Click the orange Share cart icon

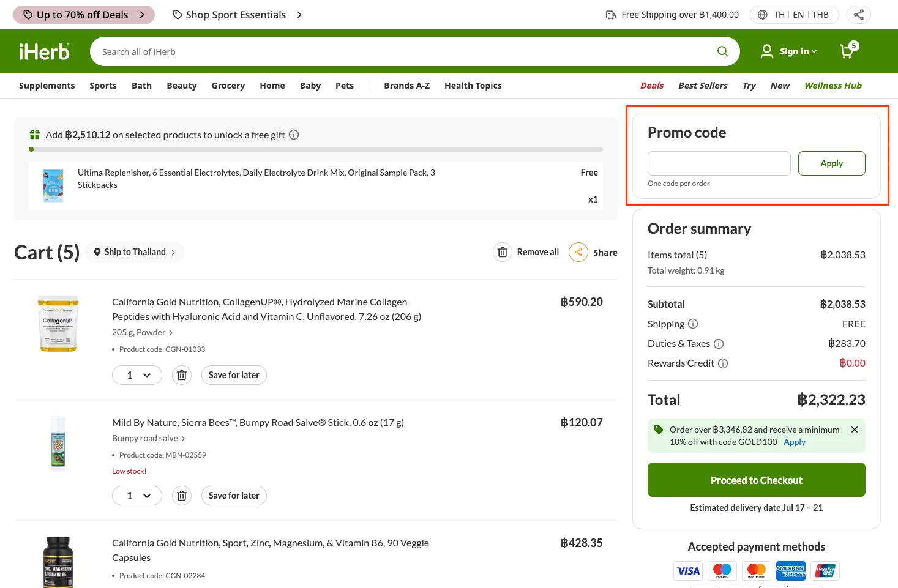pos(578,252)
